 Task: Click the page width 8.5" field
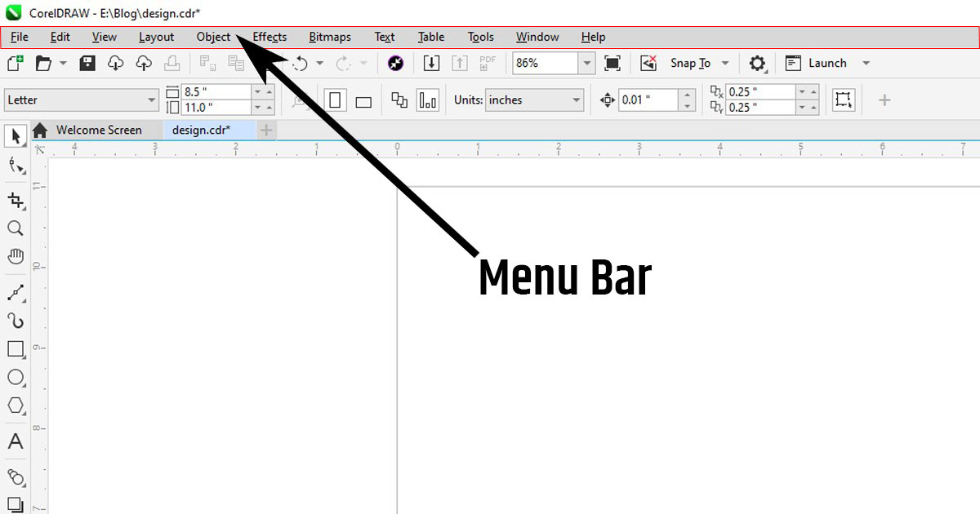tap(215, 92)
